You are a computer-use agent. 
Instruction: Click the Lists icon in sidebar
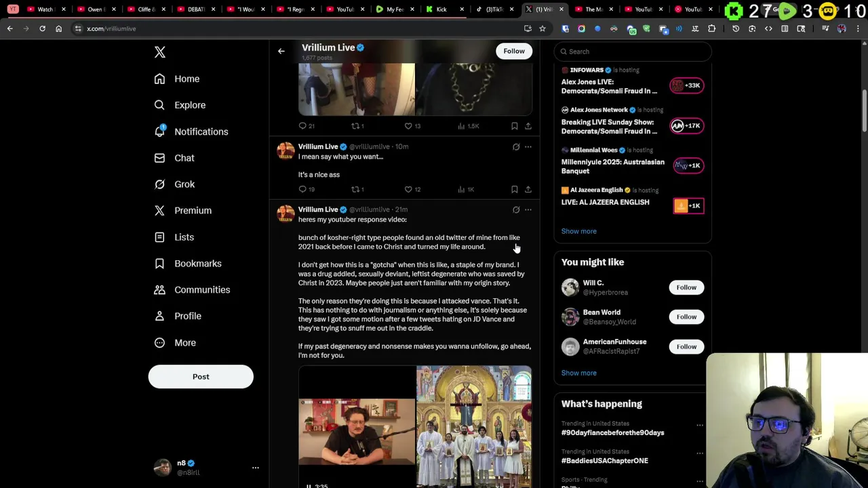[x=159, y=237]
